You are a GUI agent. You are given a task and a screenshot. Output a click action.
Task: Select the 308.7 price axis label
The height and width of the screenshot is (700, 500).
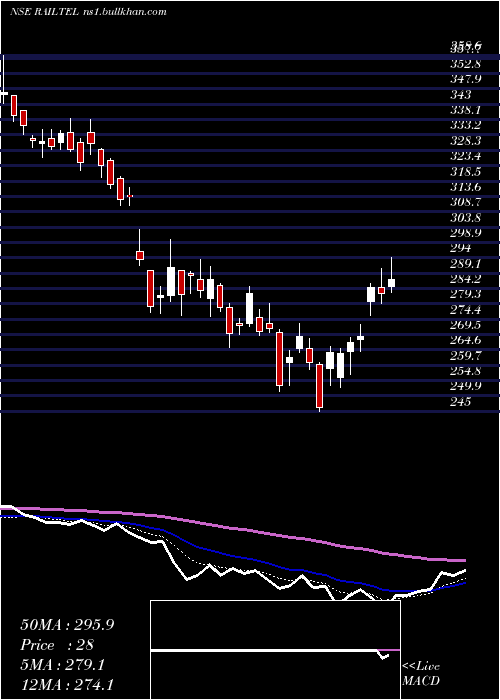pyautogui.click(x=466, y=202)
